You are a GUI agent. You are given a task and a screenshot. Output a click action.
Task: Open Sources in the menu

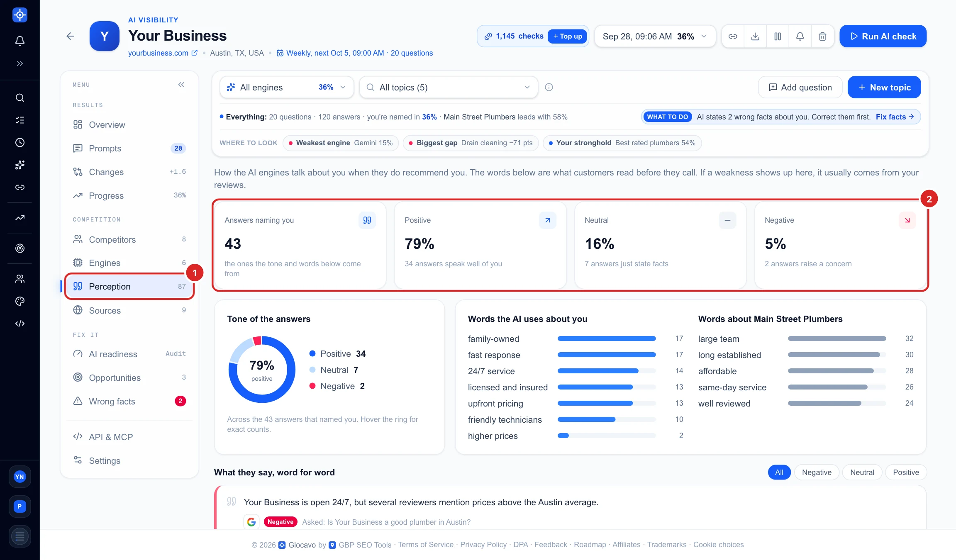129,310
